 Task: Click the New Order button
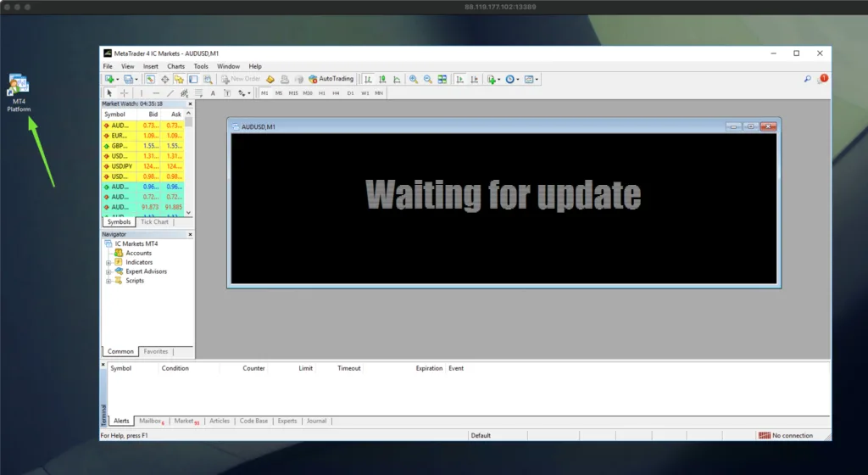[242, 79]
